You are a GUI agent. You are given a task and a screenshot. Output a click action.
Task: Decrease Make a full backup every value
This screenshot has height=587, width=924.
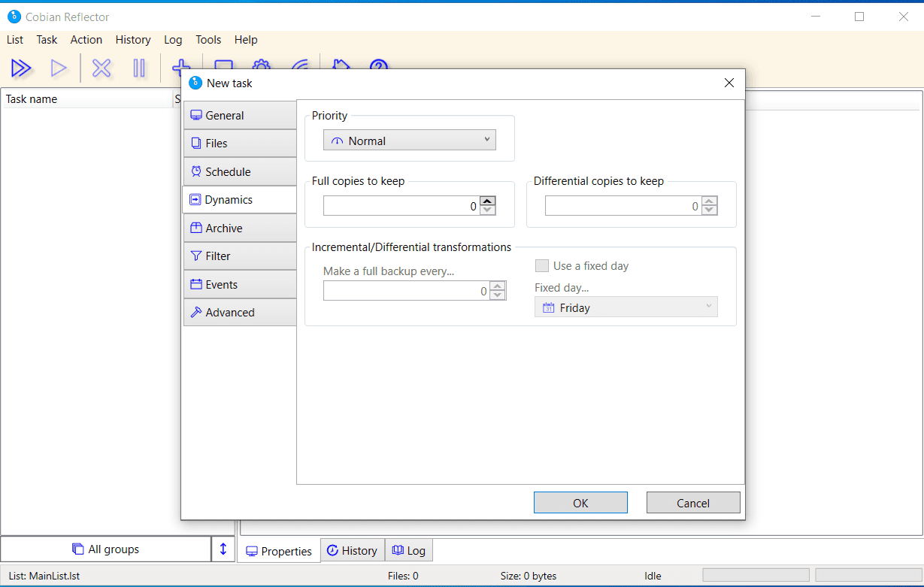pyautogui.click(x=498, y=295)
